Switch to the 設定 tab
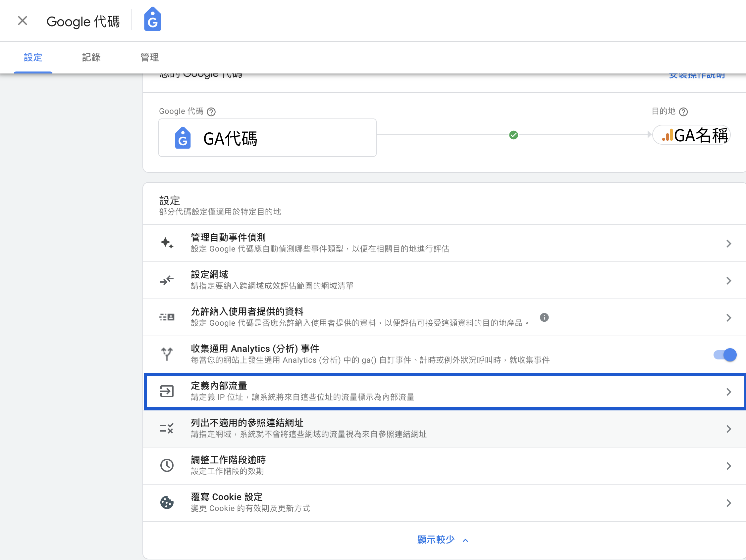 coord(33,57)
